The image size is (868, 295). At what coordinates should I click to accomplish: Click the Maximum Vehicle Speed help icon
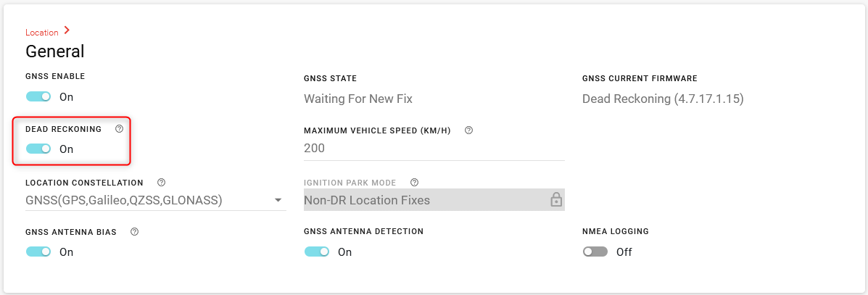(468, 130)
